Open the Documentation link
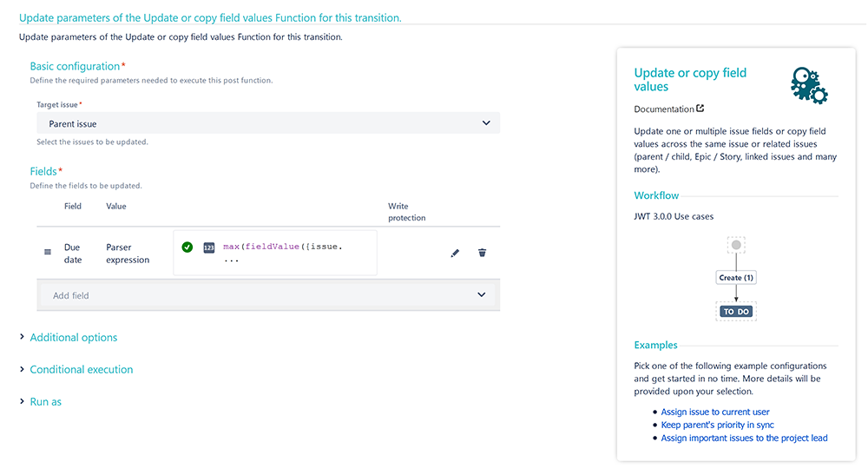 [664, 109]
